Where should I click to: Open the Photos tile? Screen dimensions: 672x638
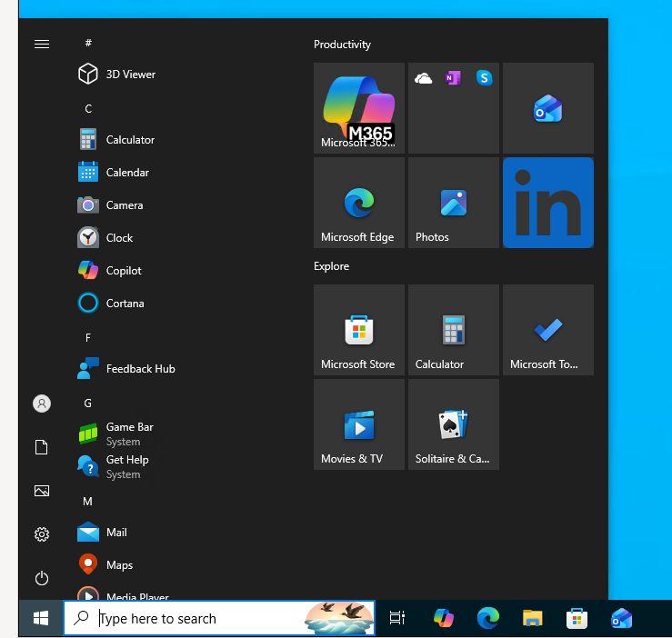tap(454, 203)
